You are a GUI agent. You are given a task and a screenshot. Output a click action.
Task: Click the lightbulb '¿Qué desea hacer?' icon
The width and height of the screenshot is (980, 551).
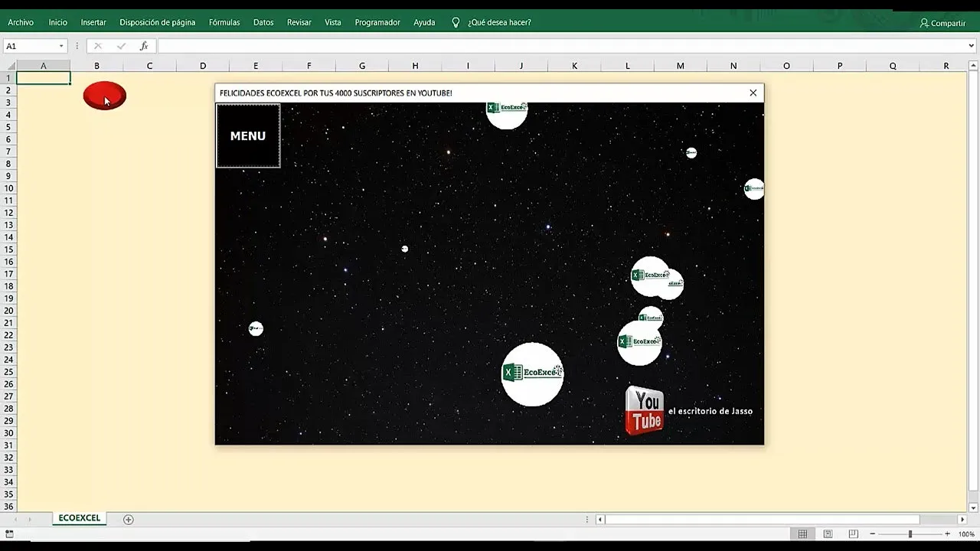(x=456, y=23)
